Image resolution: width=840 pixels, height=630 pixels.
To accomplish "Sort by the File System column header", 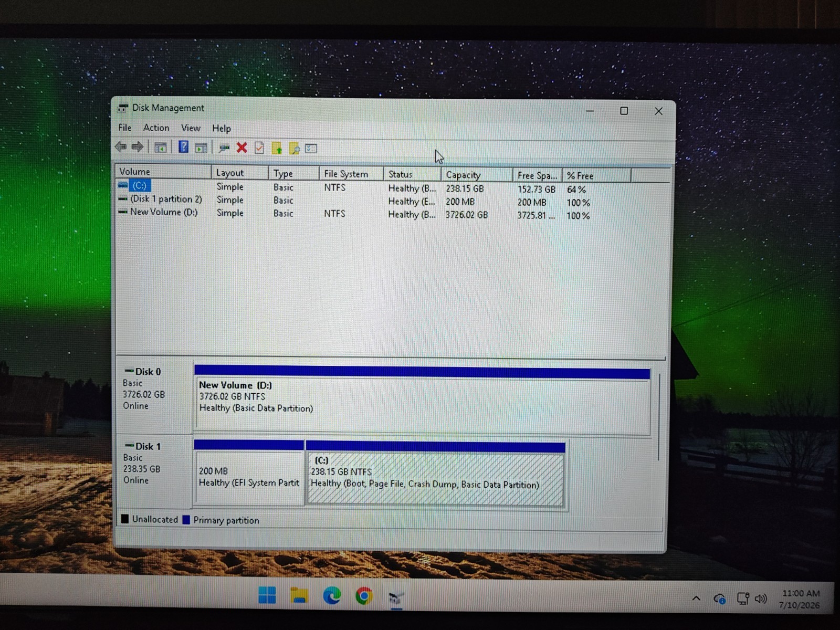I will pyautogui.click(x=351, y=174).
